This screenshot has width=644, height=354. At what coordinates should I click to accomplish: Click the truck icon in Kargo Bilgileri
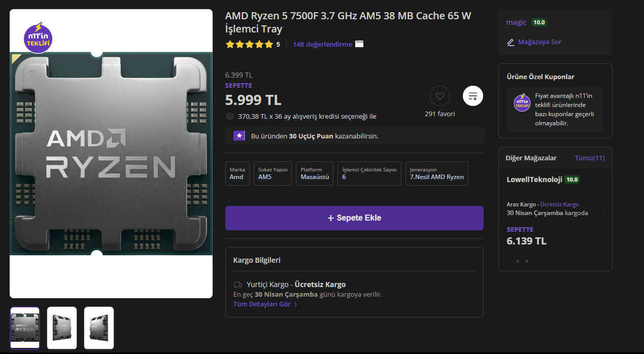click(238, 285)
